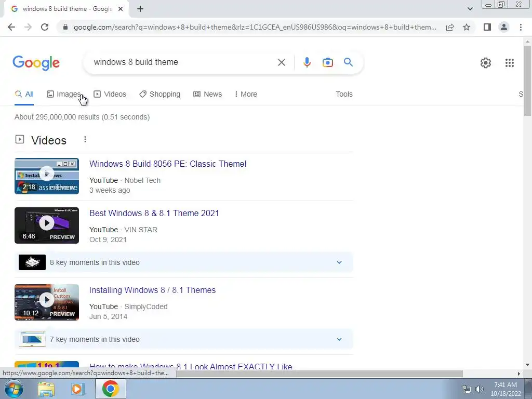Submit search with magnifier icon
The image size is (532, 399).
tap(348, 62)
